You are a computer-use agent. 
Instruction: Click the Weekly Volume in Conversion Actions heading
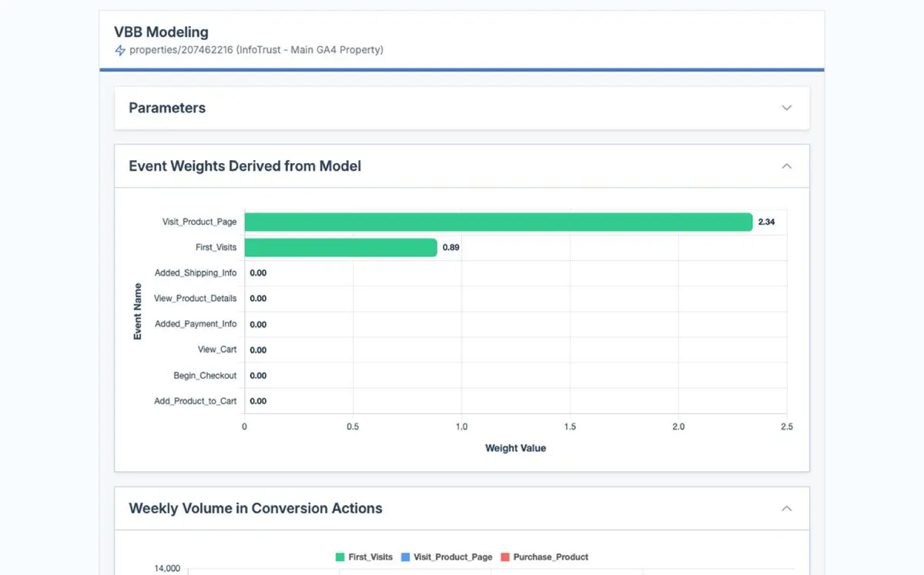256,509
